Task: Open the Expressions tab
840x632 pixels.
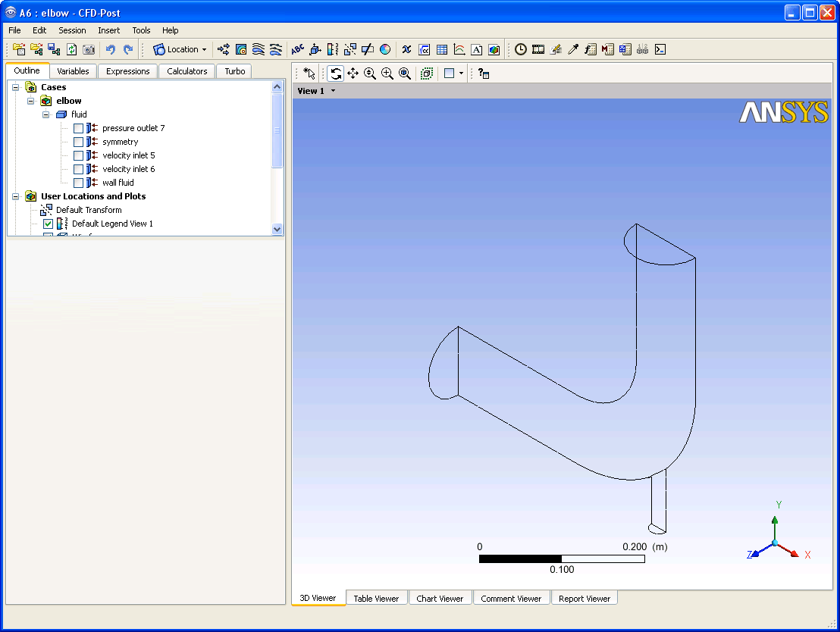Action: 127,71
